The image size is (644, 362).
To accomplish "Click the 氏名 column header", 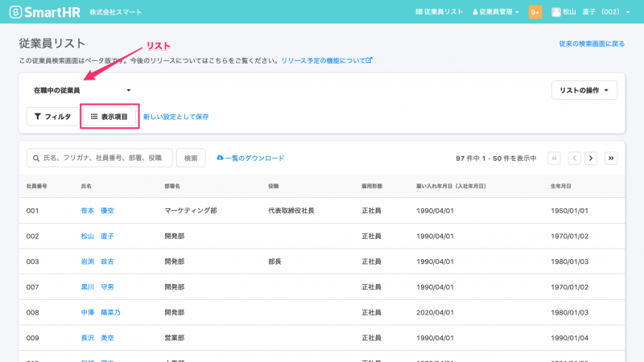I will 86,187.
